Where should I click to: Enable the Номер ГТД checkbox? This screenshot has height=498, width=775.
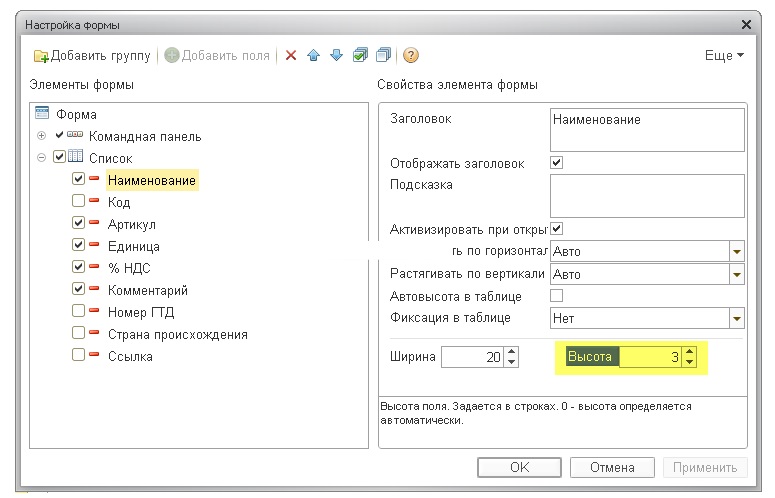(x=79, y=310)
